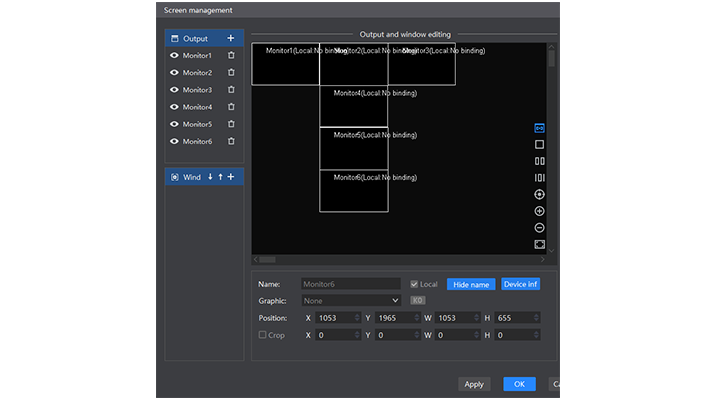Click the Output panel header icon
Viewport: 715px width, 399px height.
(175, 38)
